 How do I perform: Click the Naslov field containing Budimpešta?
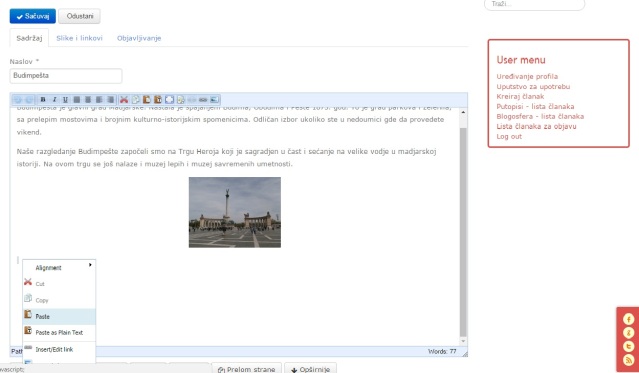click(x=66, y=76)
